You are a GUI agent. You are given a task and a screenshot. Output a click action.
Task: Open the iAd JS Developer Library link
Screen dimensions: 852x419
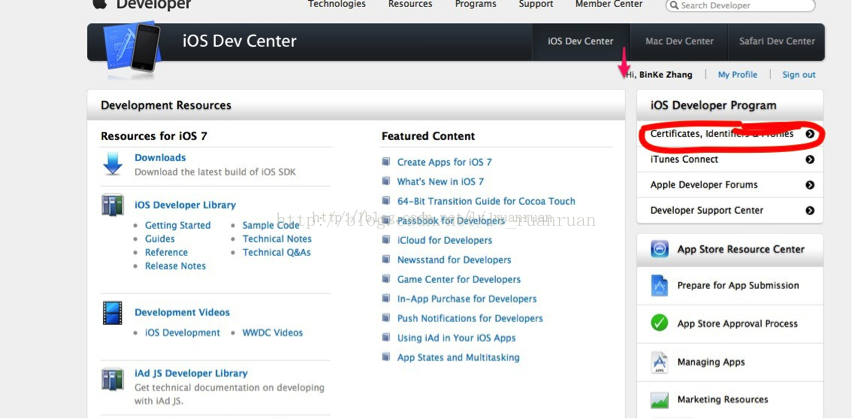point(191,373)
